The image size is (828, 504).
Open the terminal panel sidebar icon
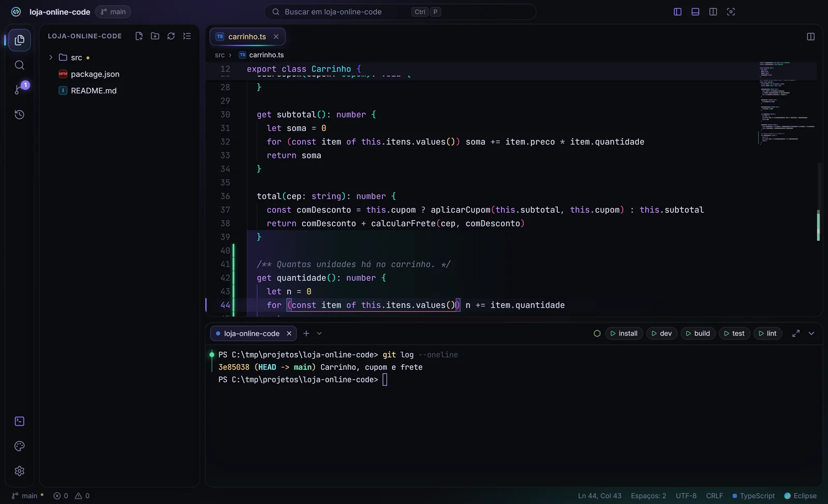coord(20,421)
